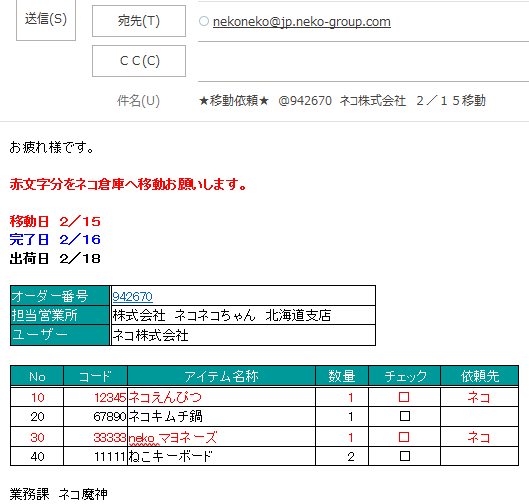Open the 宛先(T) recipient picker
The image size is (529, 504).
coord(139,21)
